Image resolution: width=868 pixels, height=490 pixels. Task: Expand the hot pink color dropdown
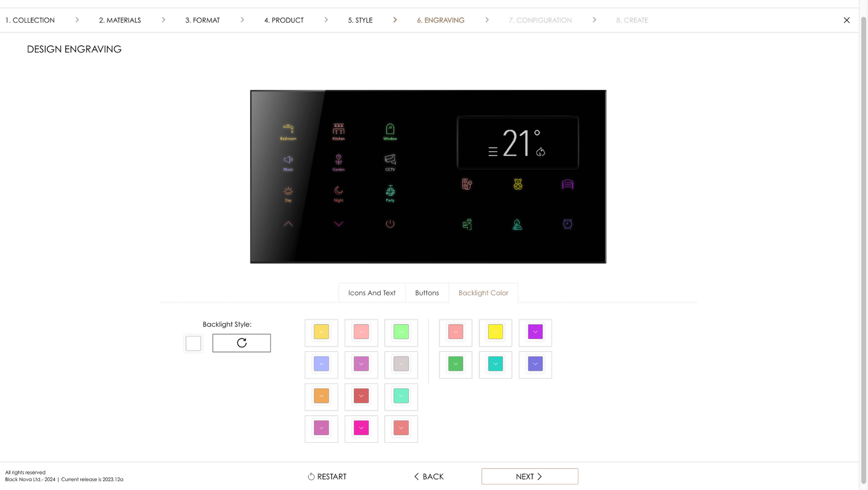(x=361, y=428)
